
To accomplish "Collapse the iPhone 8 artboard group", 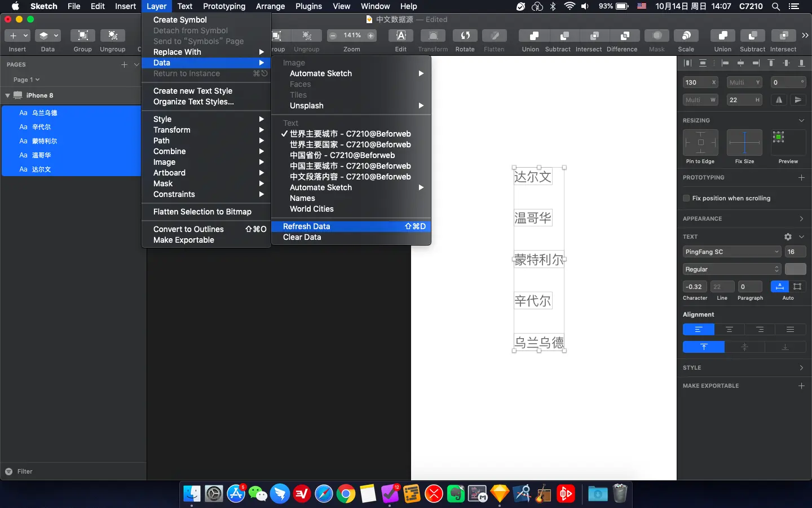I will pyautogui.click(x=7, y=95).
